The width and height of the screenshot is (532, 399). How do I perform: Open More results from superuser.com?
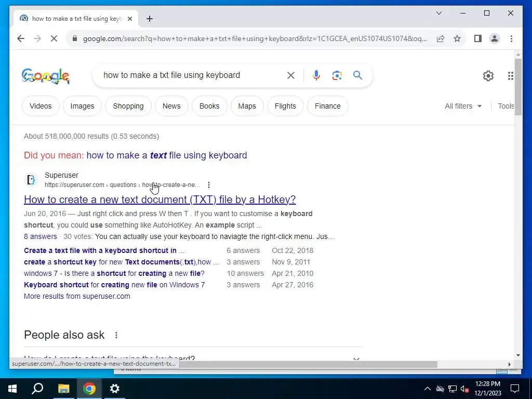[x=77, y=296]
